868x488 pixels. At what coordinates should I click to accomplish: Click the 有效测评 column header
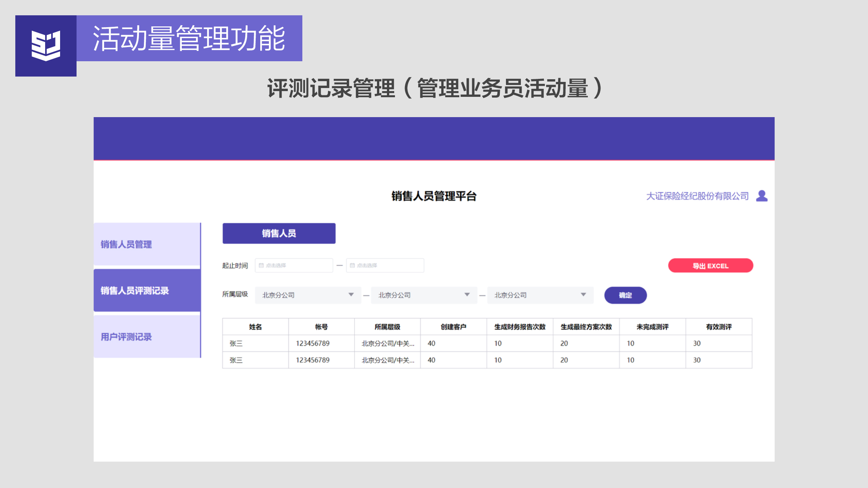tap(718, 327)
